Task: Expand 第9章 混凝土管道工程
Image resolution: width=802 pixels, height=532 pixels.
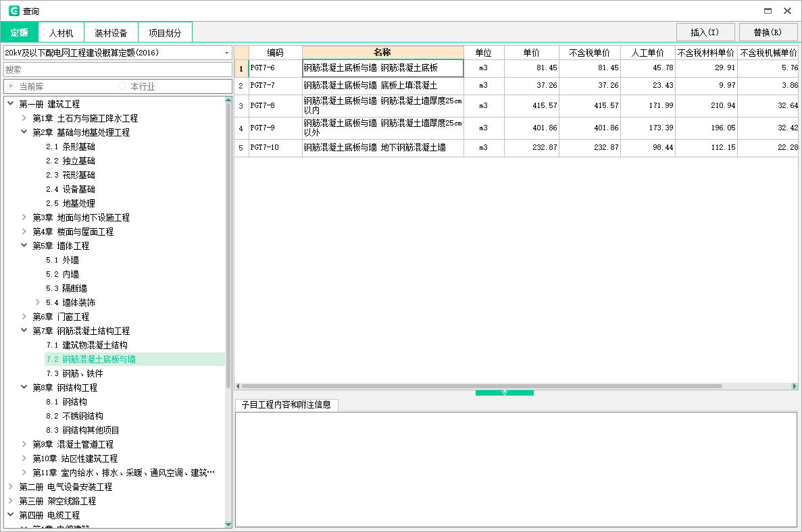Action: [24, 444]
